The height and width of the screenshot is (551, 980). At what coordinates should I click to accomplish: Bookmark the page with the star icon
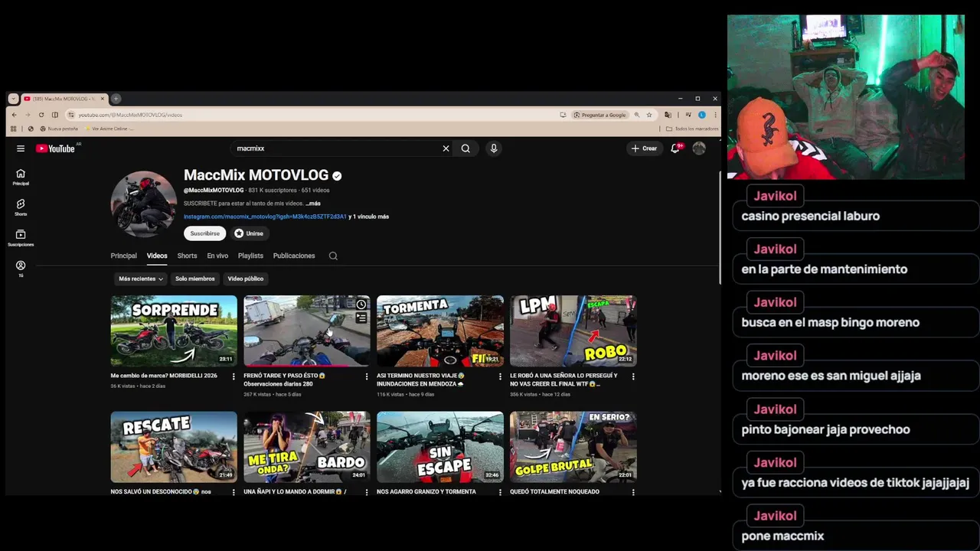click(x=649, y=115)
